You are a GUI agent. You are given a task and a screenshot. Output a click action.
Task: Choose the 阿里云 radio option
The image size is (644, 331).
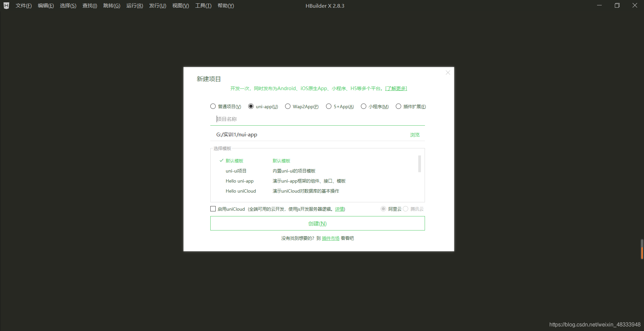point(383,209)
